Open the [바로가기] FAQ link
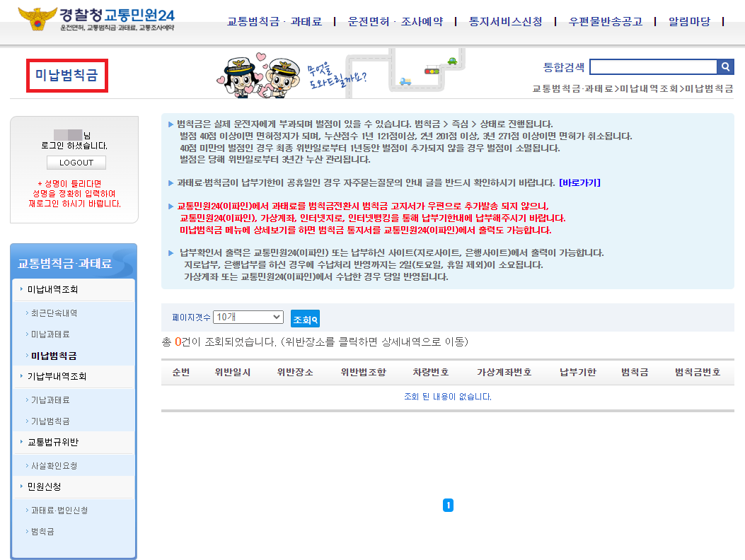 pos(580,182)
